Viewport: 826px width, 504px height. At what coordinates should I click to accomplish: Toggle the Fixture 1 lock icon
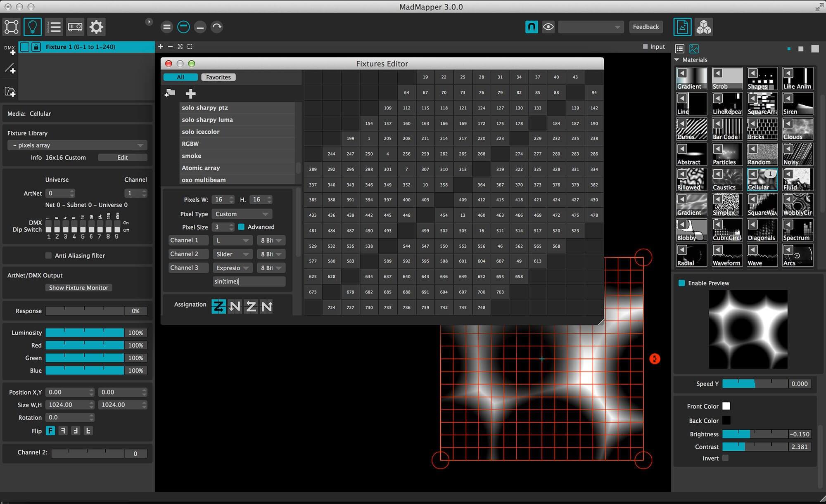36,47
